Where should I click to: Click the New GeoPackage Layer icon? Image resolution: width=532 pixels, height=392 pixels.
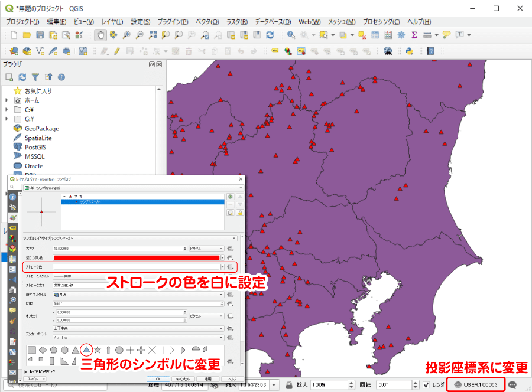(x=27, y=51)
